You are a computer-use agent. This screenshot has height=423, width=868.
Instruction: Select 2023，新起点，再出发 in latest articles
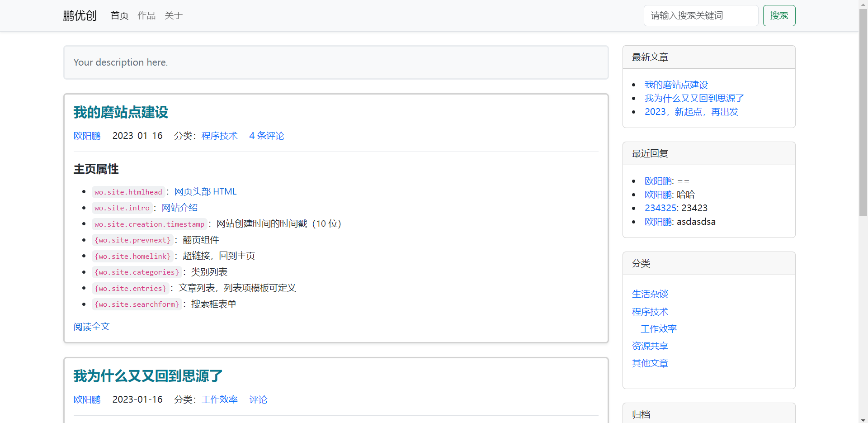[691, 112]
